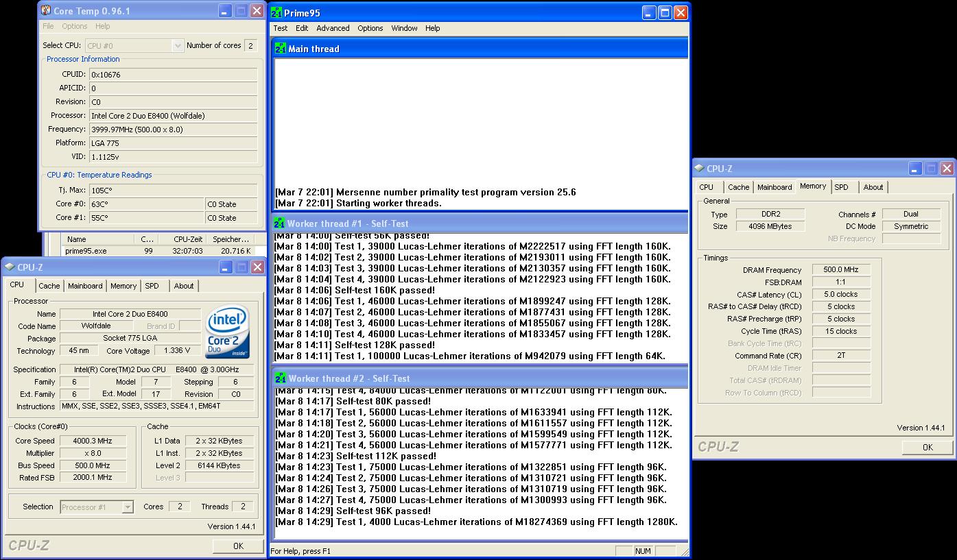Click the Frequency 3999.97MHz value
The width and height of the screenshot is (957, 560).
(x=173, y=129)
